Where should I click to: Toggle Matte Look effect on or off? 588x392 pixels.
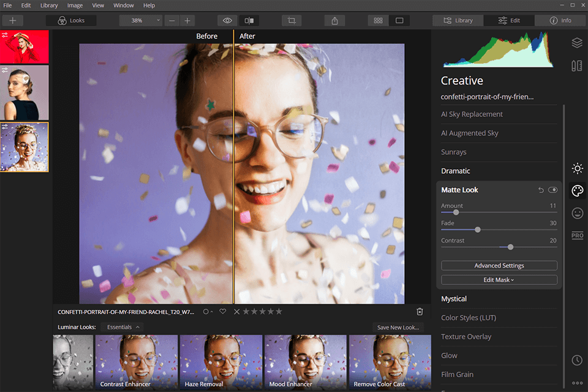click(553, 190)
